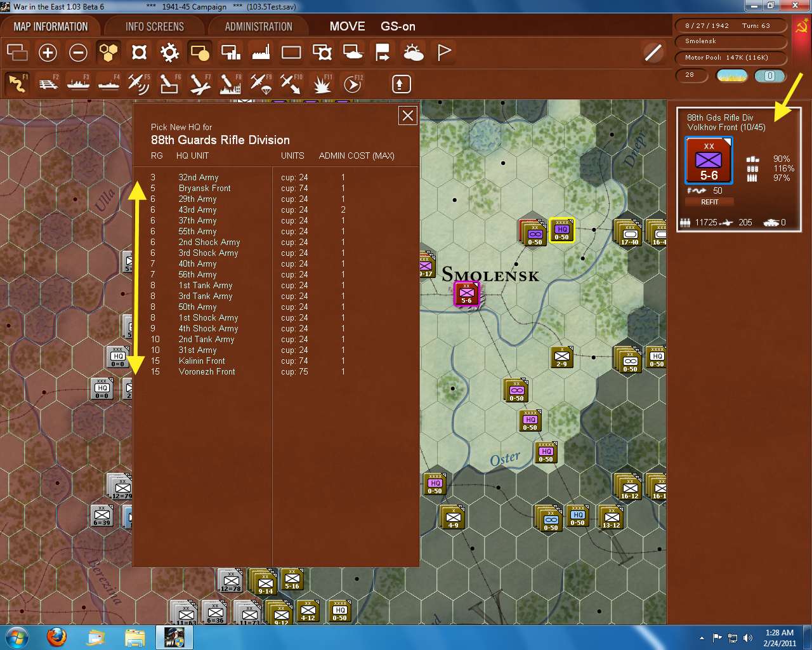Select F9 air transport mode

coord(261,84)
